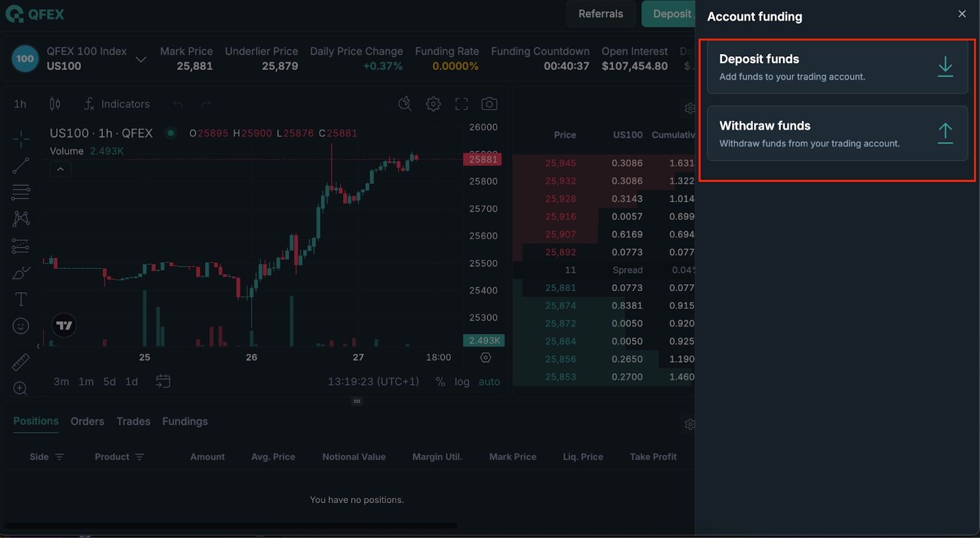The height and width of the screenshot is (538, 980).
Task: Select the brush drawing tool
Action: [21, 272]
